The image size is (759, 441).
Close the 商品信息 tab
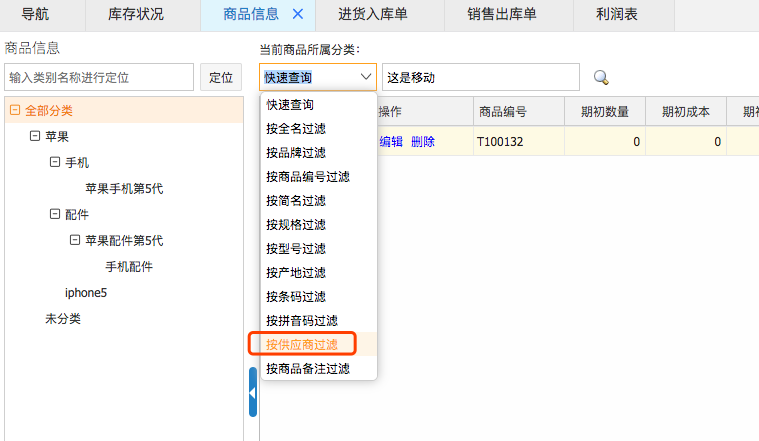point(297,14)
